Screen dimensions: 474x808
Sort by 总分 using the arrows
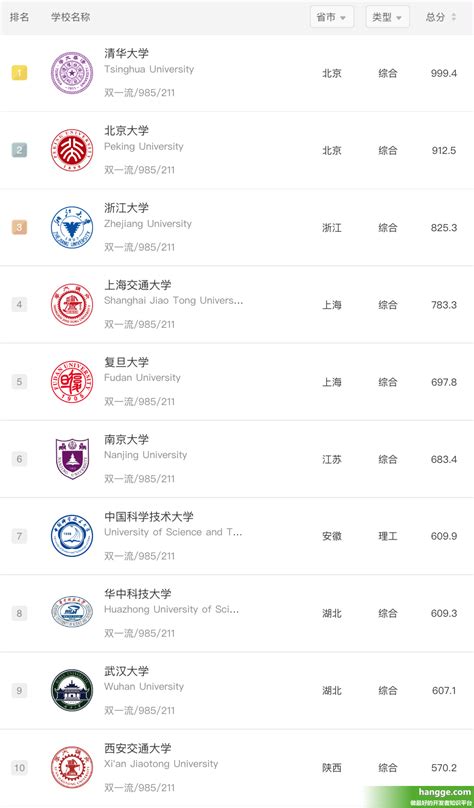[x=453, y=17]
